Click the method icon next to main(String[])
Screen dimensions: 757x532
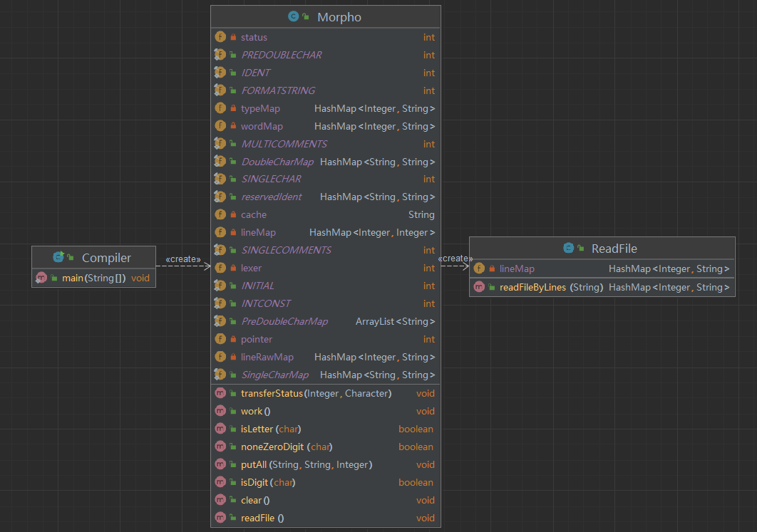pyautogui.click(x=41, y=278)
